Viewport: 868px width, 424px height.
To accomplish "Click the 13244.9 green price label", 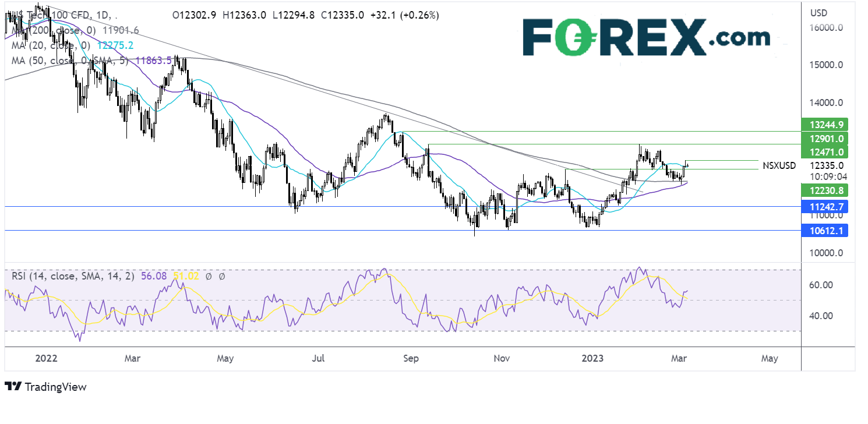I will coord(826,123).
